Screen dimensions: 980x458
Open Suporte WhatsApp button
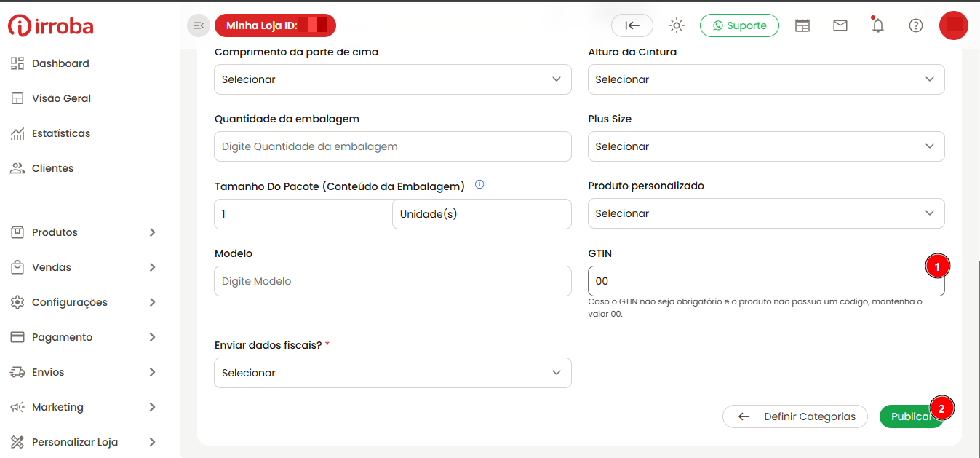[x=739, y=25]
